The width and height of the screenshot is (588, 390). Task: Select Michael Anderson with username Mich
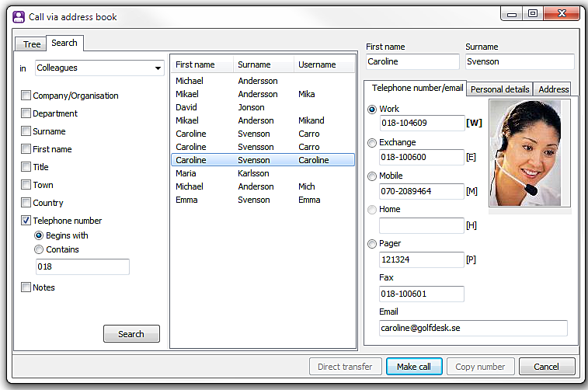(x=263, y=186)
